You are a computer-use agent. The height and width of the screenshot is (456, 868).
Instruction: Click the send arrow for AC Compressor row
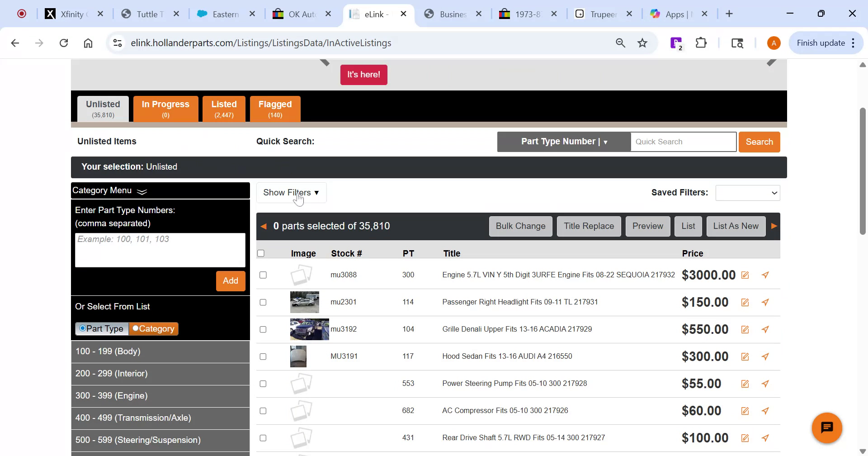tap(765, 411)
